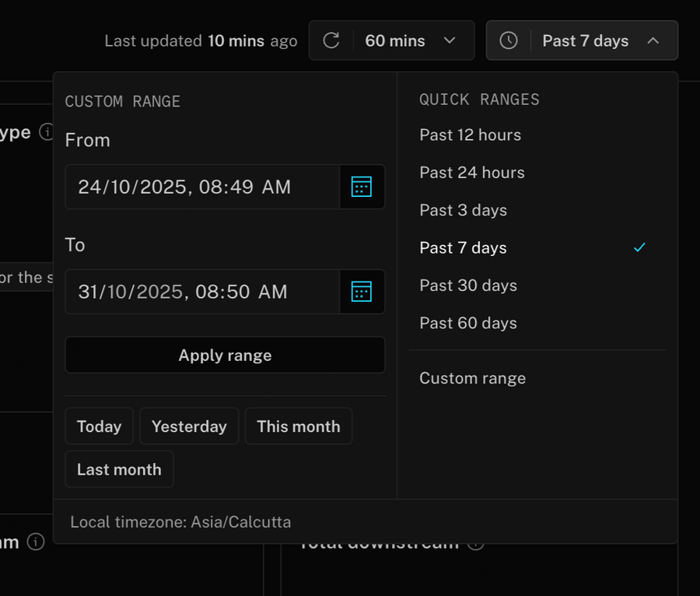Click the Yesterday preset button
This screenshot has width=700, height=596.
click(189, 426)
